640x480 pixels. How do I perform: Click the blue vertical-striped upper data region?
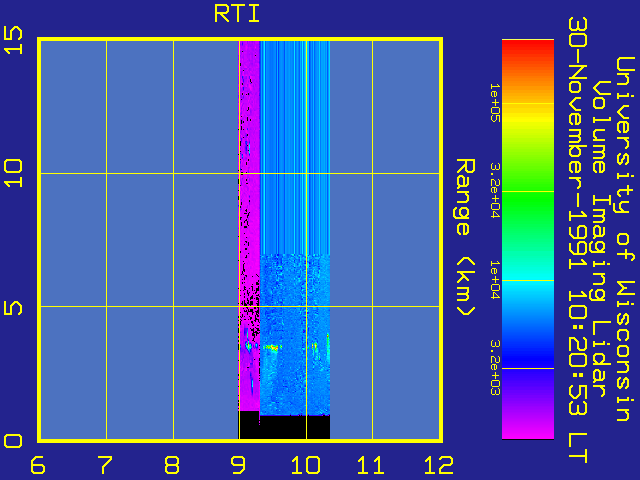point(295,147)
